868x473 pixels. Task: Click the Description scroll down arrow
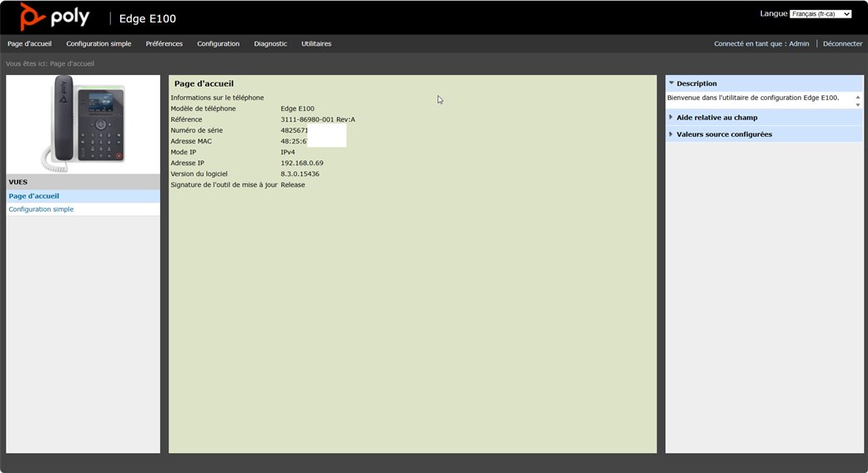click(857, 104)
